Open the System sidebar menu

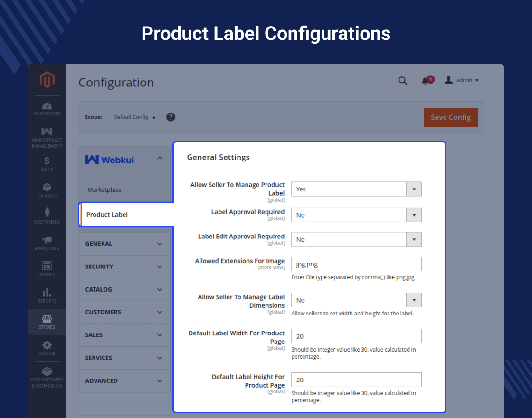coord(47,349)
